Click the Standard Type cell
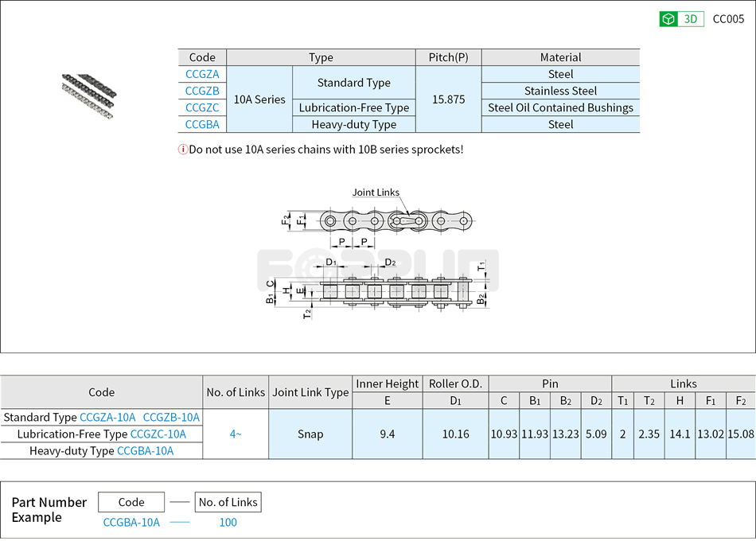 tap(354, 83)
